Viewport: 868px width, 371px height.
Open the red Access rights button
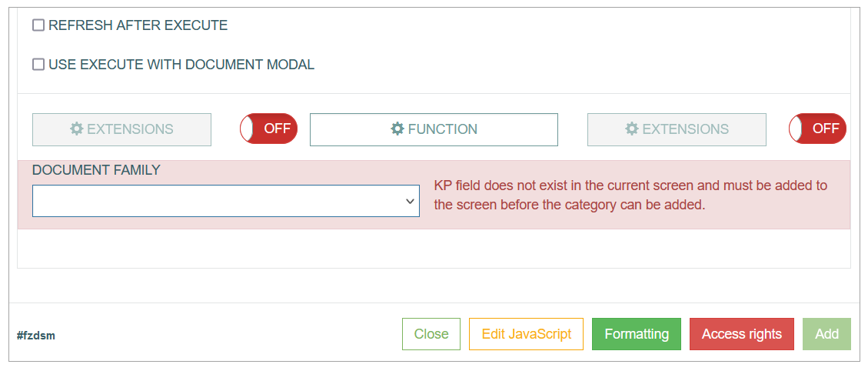coord(742,334)
